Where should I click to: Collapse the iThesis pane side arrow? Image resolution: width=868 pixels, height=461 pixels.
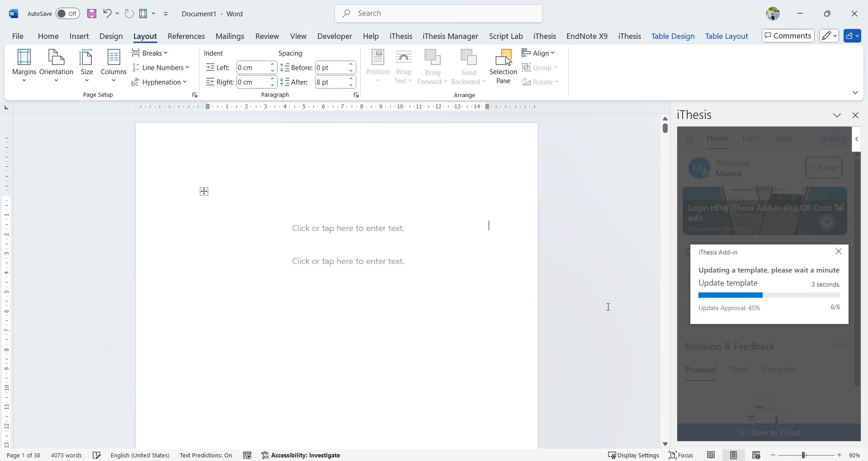click(x=857, y=139)
